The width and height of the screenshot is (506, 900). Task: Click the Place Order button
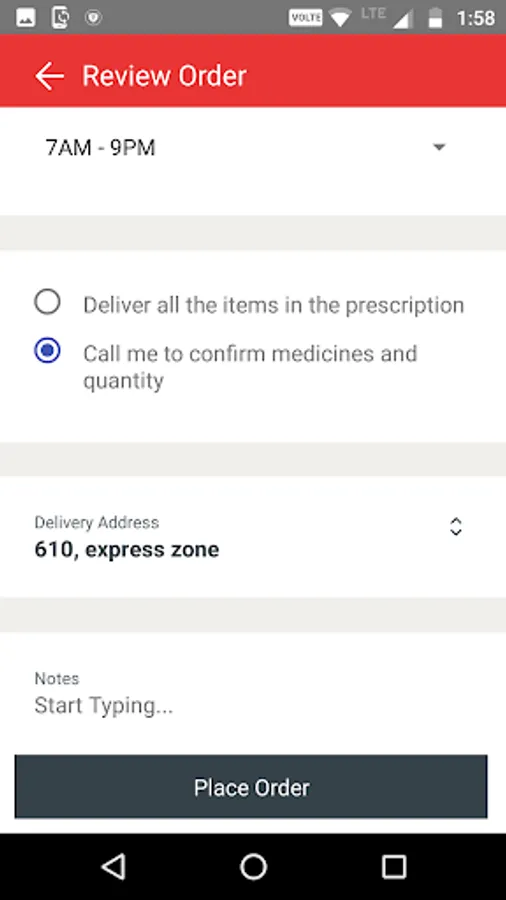click(x=251, y=786)
